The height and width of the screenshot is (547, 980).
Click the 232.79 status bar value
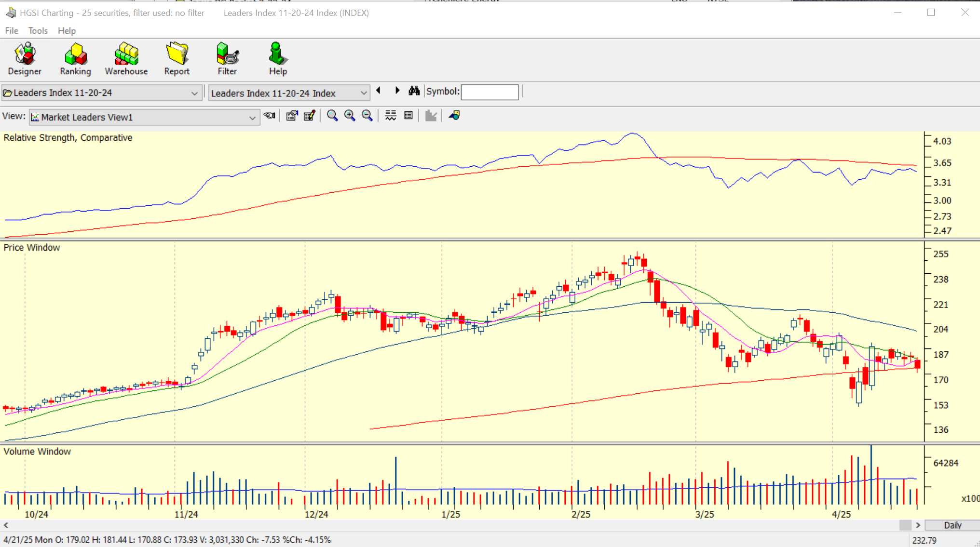[x=925, y=540]
